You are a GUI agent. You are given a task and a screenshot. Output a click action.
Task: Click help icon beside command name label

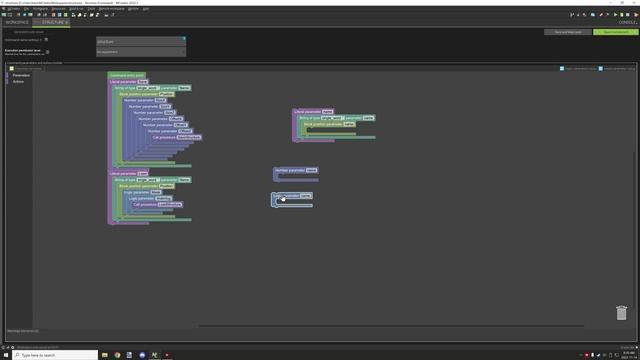point(46,40)
